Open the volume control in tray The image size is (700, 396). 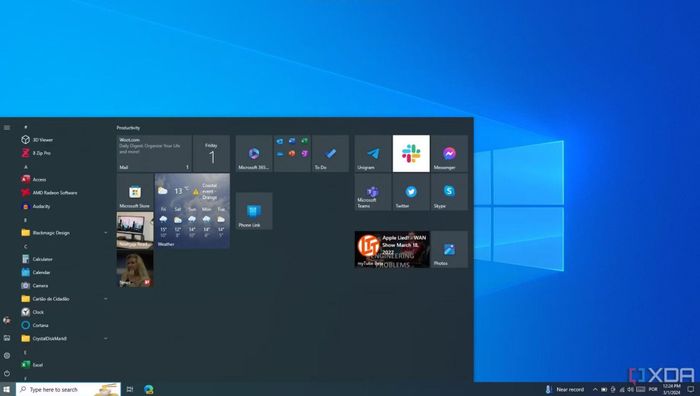click(630, 389)
